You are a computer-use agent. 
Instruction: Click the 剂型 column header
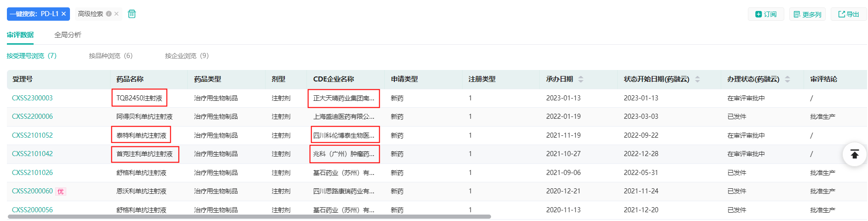[278, 79]
